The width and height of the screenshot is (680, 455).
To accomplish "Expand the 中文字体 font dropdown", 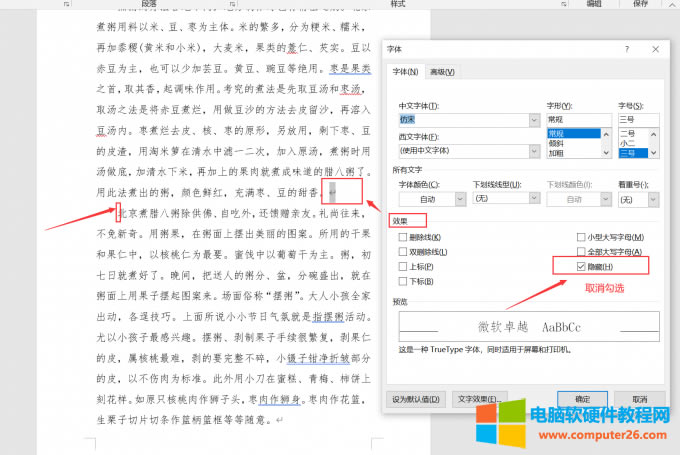I will tap(535, 120).
